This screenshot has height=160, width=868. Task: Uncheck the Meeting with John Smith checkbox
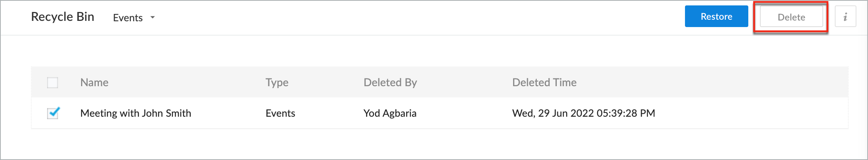53,113
